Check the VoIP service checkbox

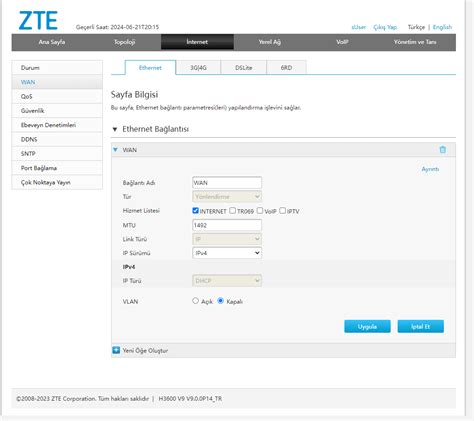click(x=260, y=210)
